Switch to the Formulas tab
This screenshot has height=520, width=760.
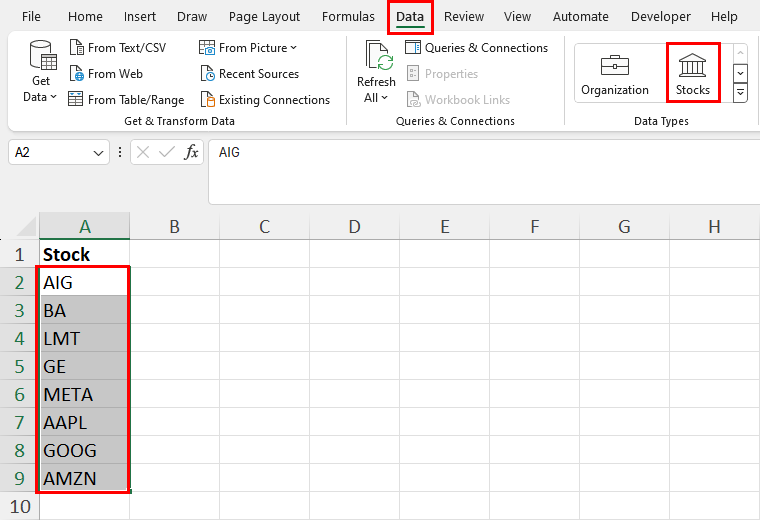(x=348, y=16)
